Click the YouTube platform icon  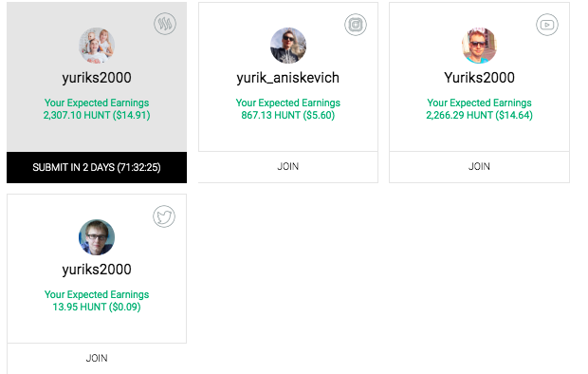(547, 25)
